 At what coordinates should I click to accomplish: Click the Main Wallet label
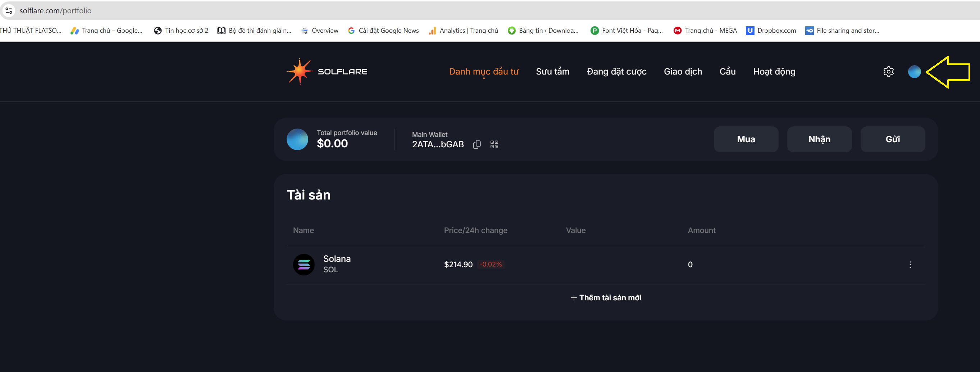(429, 134)
